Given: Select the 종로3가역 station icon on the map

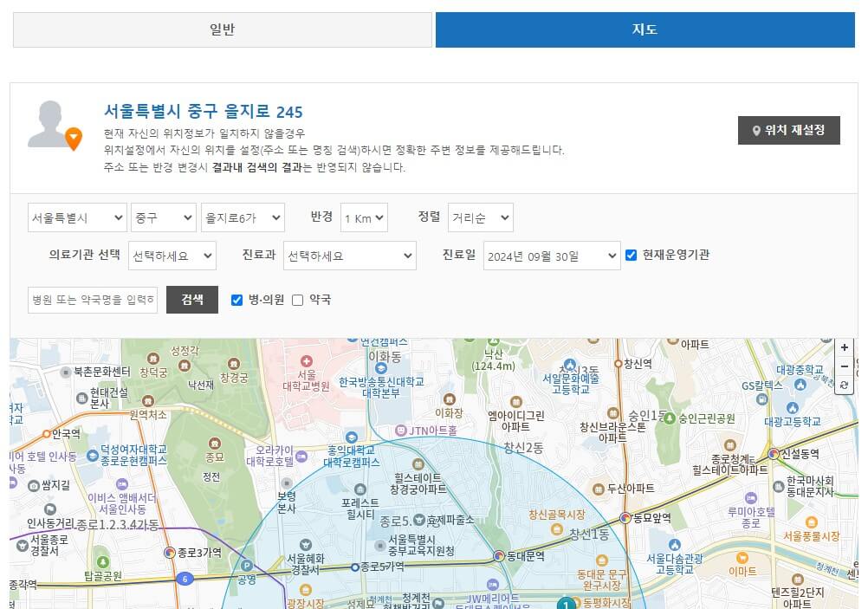Looking at the screenshot, I should 171,552.
